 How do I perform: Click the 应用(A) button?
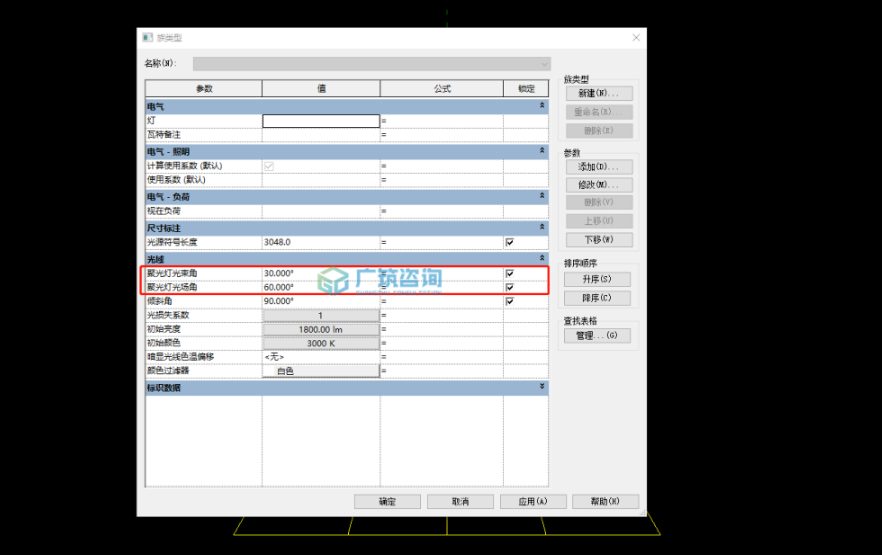coord(533,502)
